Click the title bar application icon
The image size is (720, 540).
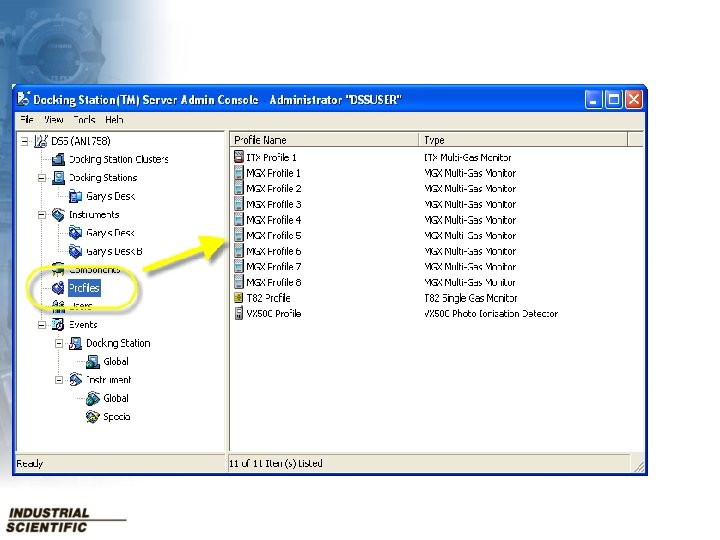pyautogui.click(x=23, y=99)
